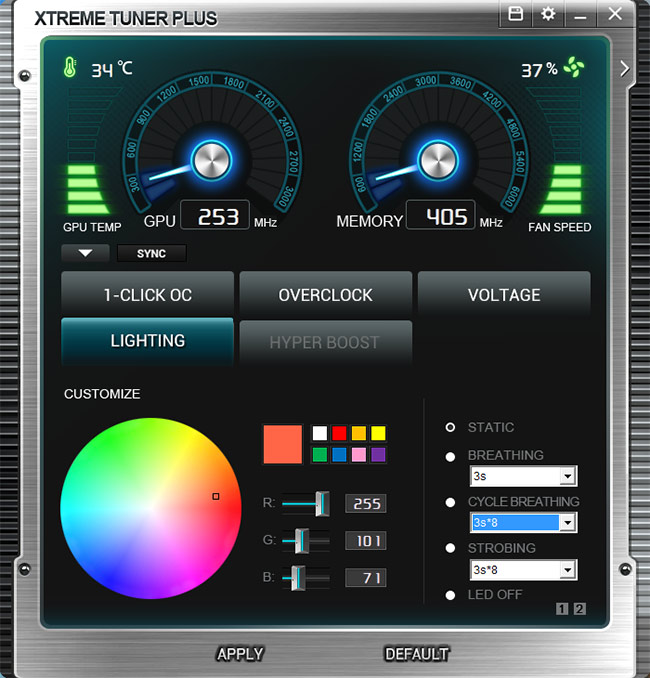Switch to profile page 2 icon
The image size is (650, 678).
(579, 609)
